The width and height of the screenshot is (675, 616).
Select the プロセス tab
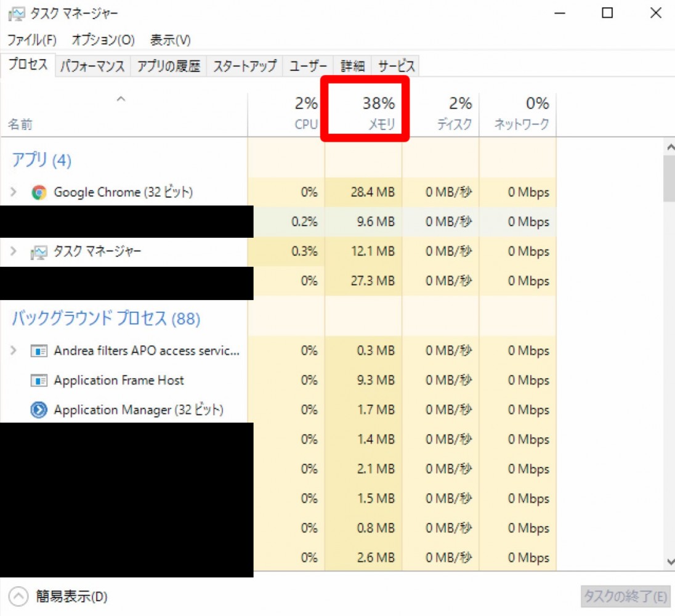point(28,65)
